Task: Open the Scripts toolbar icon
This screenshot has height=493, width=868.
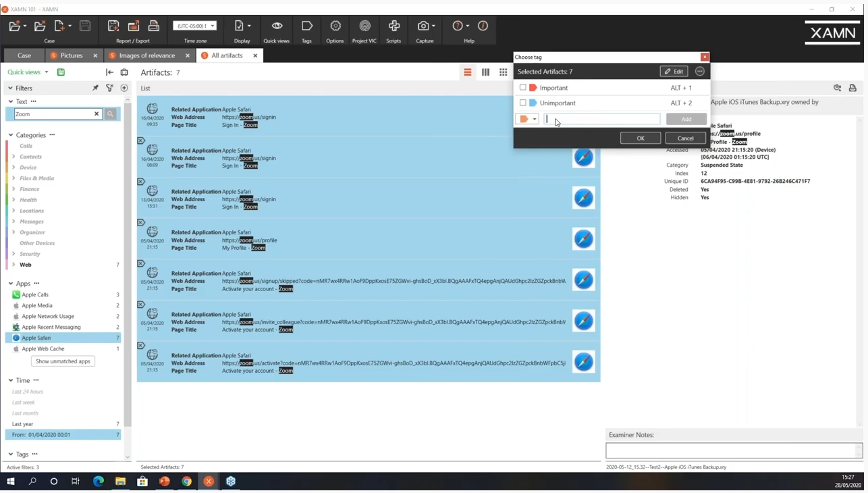Action: pyautogui.click(x=394, y=26)
